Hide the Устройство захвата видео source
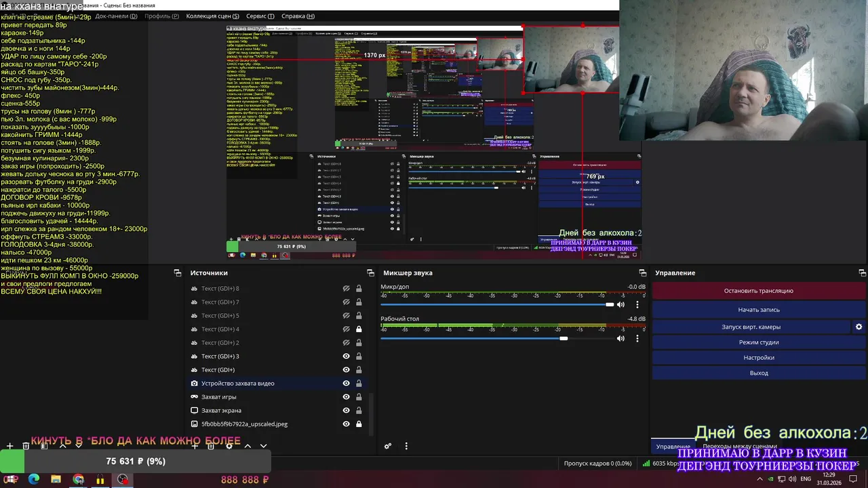Screen dimensions: 868x488 coord(346,384)
